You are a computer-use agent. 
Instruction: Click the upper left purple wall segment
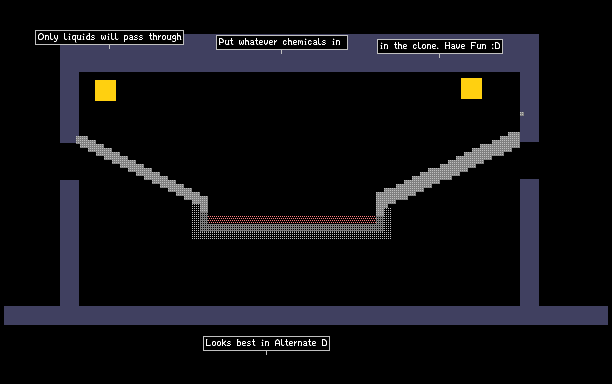tap(69, 107)
